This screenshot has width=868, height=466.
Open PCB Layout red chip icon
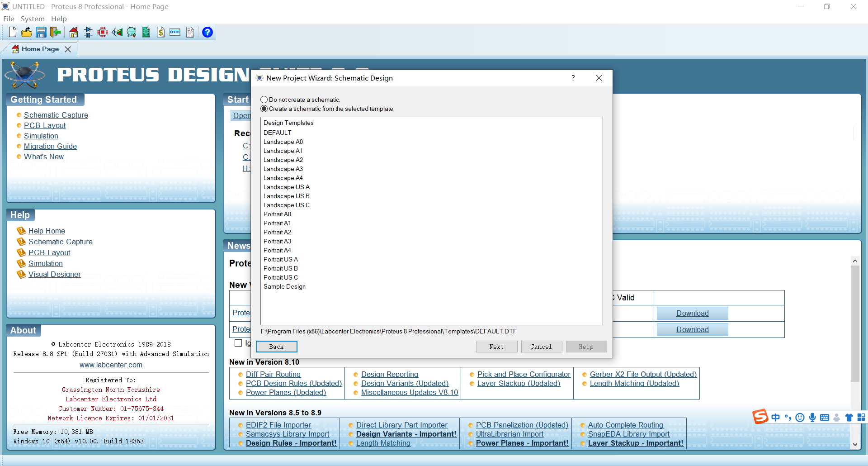[x=103, y=32]
